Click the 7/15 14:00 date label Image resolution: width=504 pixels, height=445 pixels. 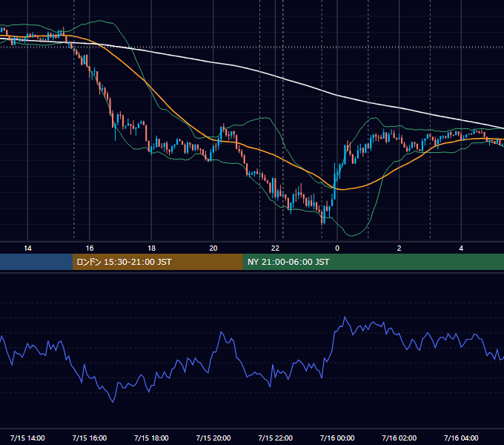point(27,438)
